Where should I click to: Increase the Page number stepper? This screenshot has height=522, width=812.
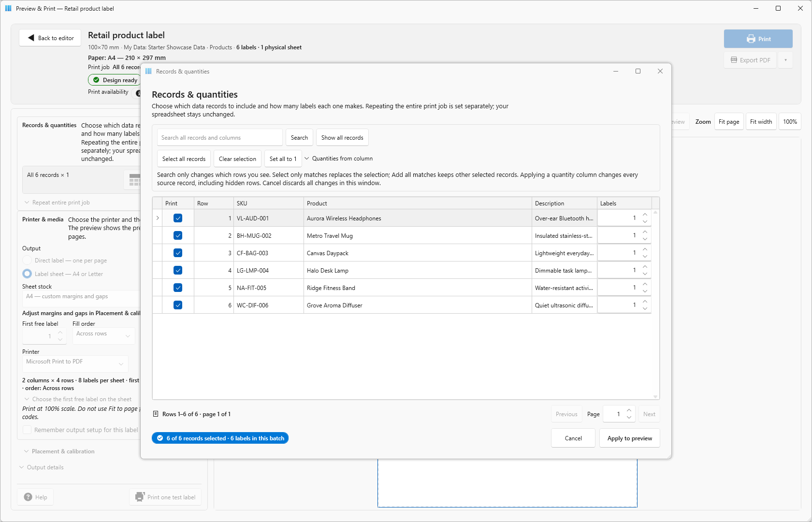629,410
